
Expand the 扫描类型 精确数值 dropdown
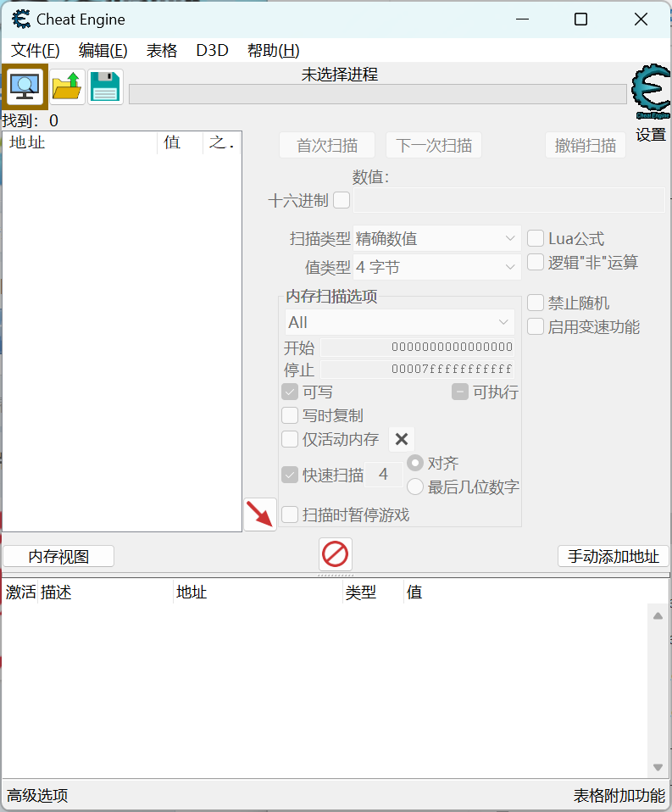click(x=437, y=238)
